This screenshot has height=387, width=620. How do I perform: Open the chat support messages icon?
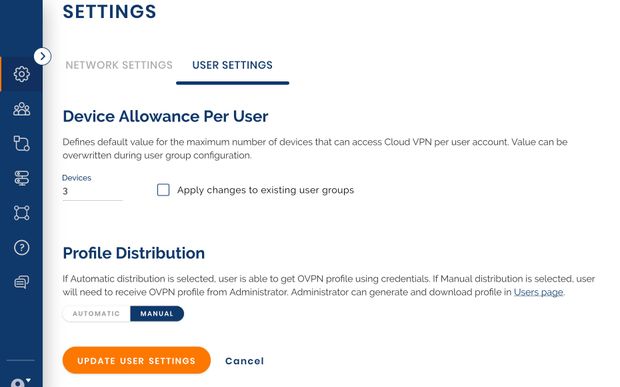click(x=21, y=282)
